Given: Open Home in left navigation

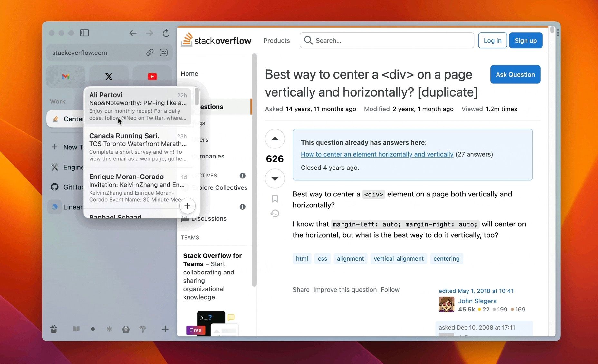Looking at the screenshot, I should click(189, 73).
